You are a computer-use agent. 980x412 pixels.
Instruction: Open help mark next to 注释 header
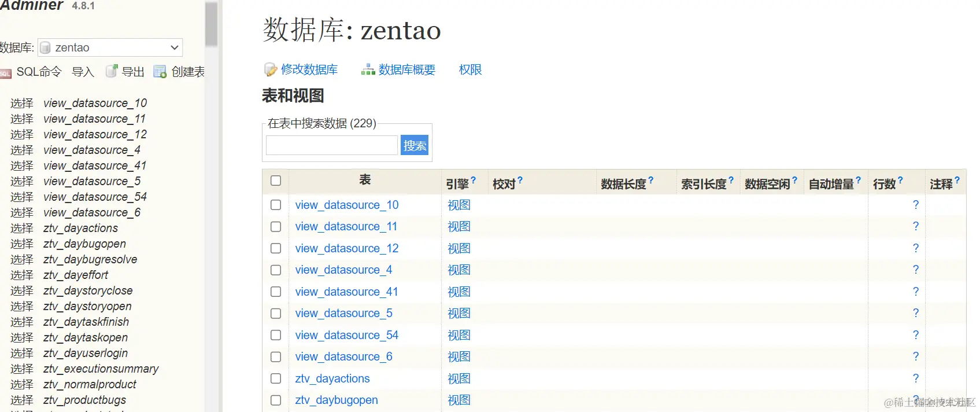(957, 181)
